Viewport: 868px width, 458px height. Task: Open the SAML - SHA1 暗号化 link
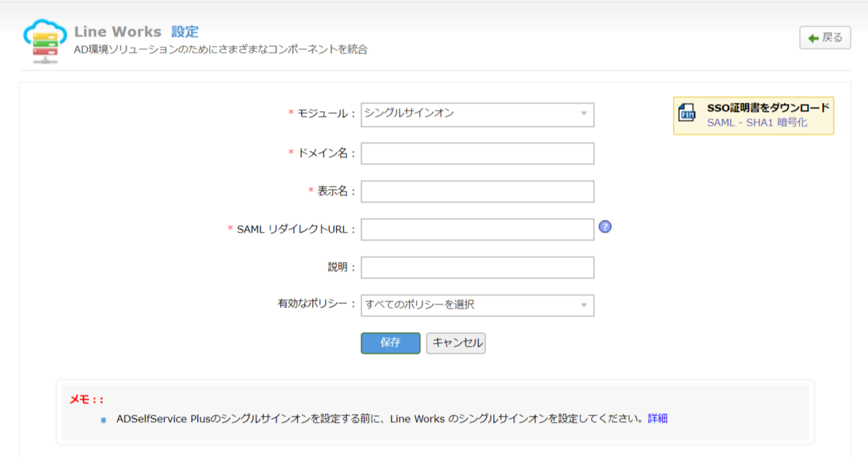coord(757,122)
